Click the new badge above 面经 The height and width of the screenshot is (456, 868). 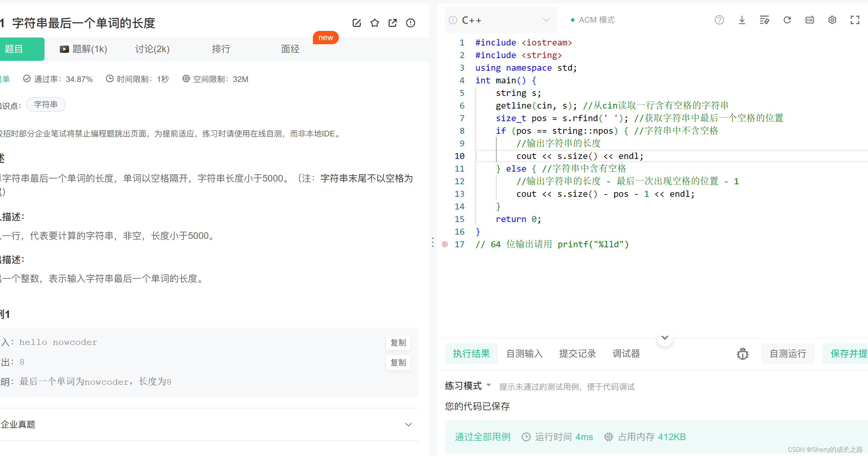[x=326, y=38]
